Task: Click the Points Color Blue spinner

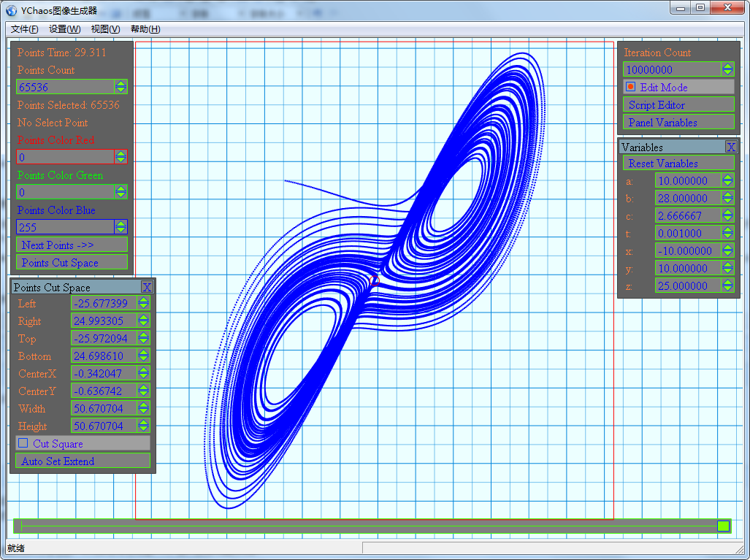Action: coord(121,226)
